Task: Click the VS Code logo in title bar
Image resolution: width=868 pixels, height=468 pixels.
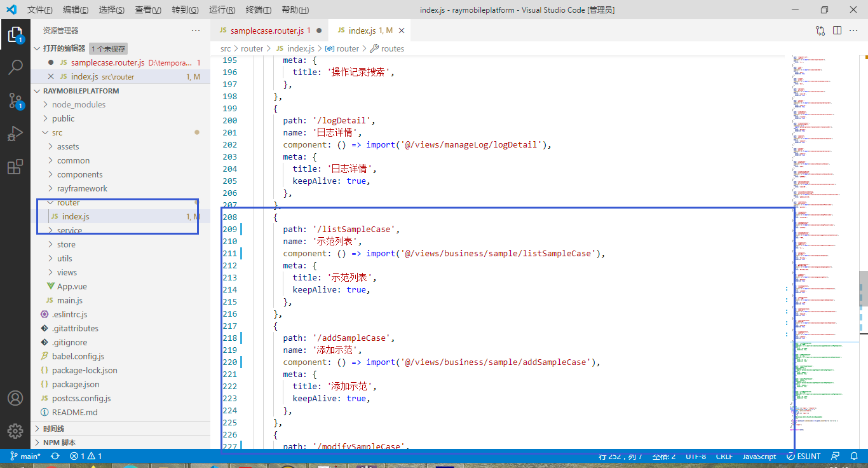Action: (11, 10)
